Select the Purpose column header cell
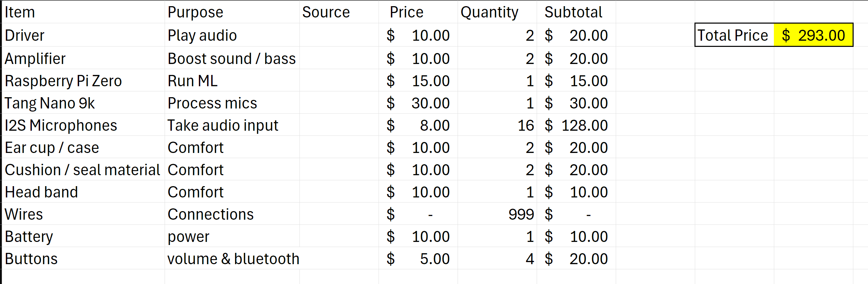This screenshot has height=284, width=868. point(231,12)
